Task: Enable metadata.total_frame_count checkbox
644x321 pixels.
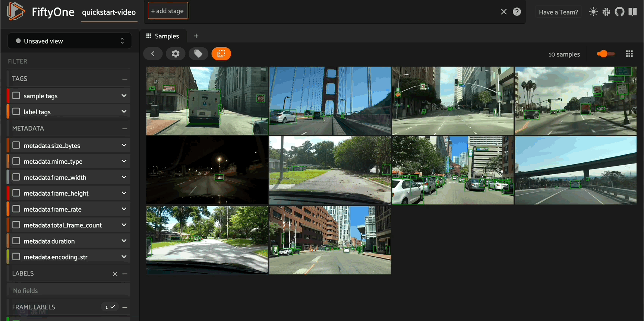Action: pyautogui.click(x=16, y=225)
